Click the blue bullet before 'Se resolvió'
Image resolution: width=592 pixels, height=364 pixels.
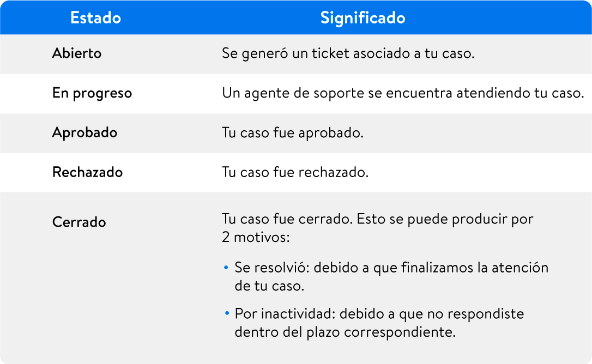(x=226, y=268)
